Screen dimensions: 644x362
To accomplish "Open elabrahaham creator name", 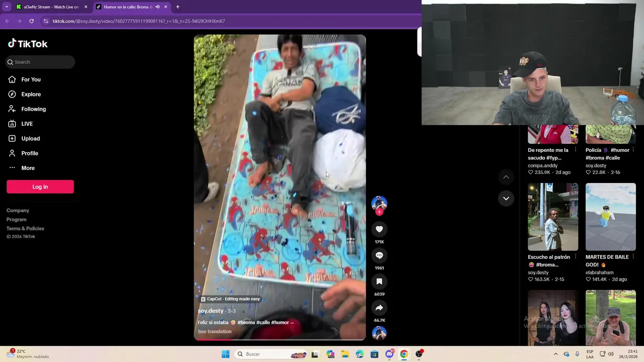I will [x=599, y=273].
